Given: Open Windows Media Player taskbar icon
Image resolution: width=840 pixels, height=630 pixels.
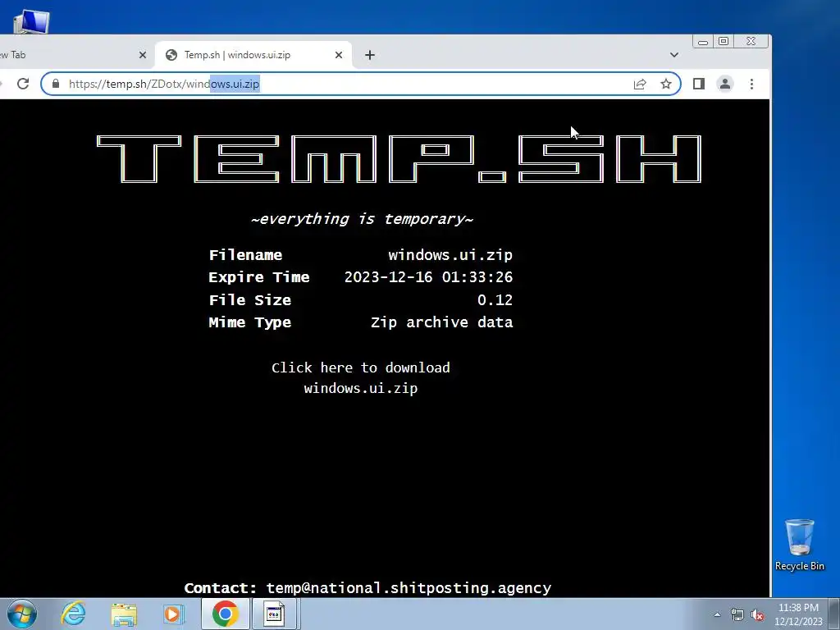Looking at the screenshot, I should click(173, 614).
